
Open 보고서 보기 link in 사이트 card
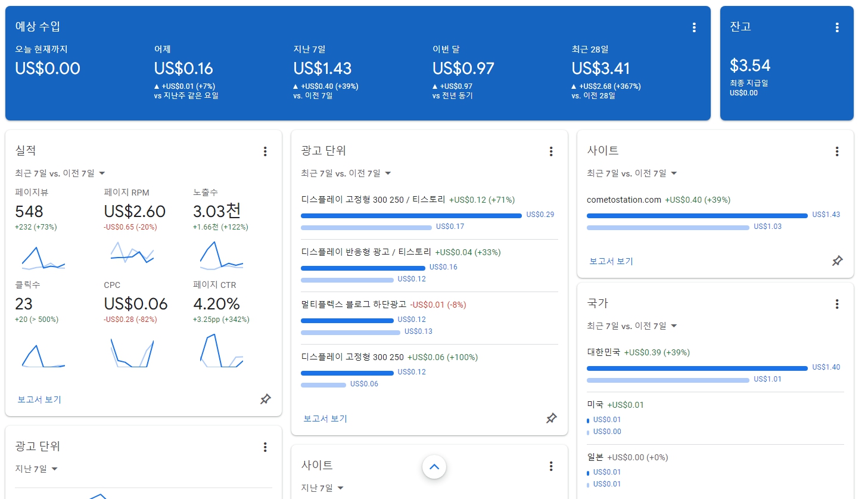(x=611, y=261)
